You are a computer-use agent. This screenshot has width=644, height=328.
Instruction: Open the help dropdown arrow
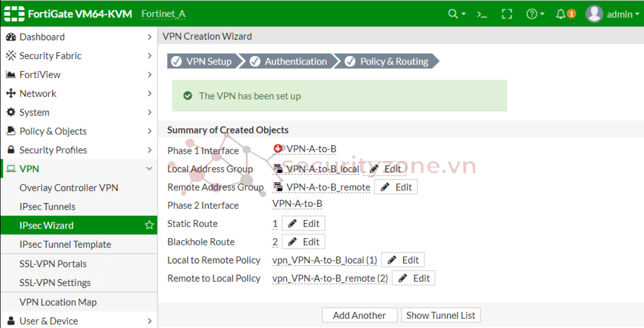(x=542, y=14)
